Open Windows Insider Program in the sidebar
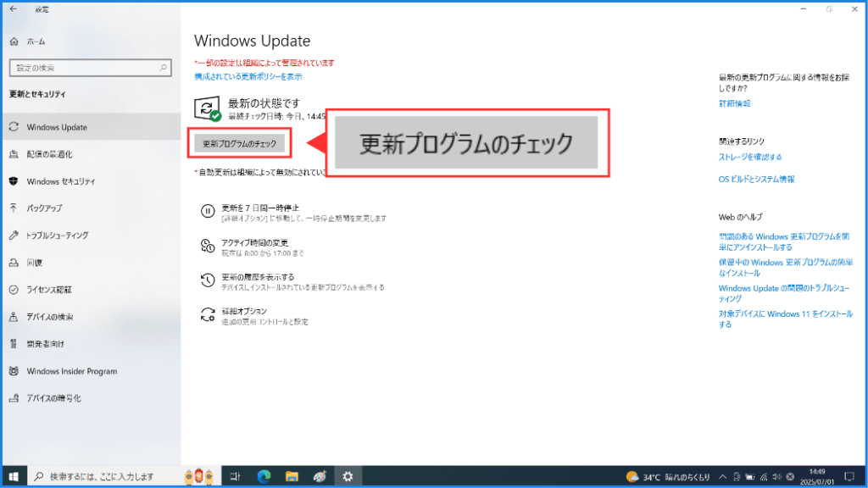The height and width of the screenshot is (488, 868). [x=92, y=371]
